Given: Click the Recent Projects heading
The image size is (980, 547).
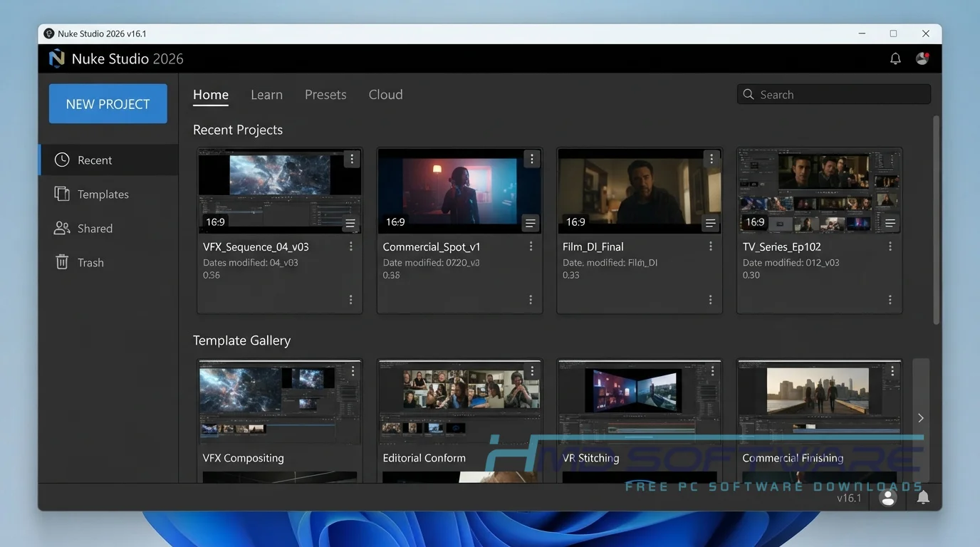Looking at the screenshot, I should [x=238, y=130].
